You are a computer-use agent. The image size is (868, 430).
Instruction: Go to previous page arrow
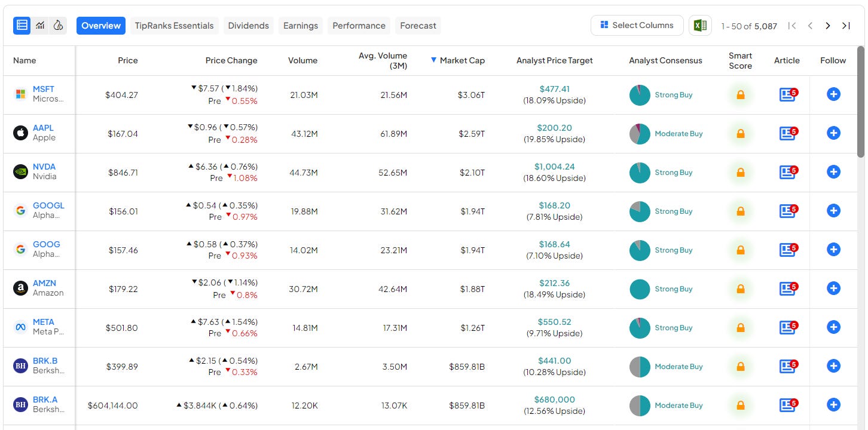[x=810, y=26]
